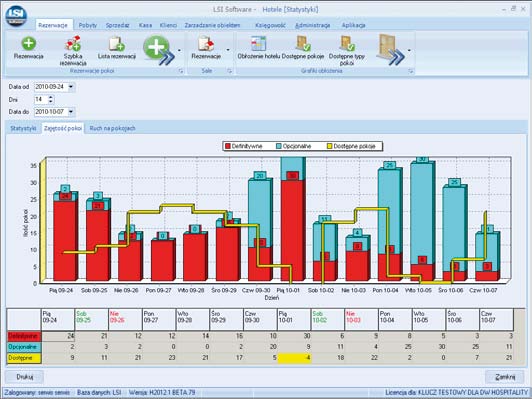Click Nie 10-03 column header

click(x=361, y=320)
